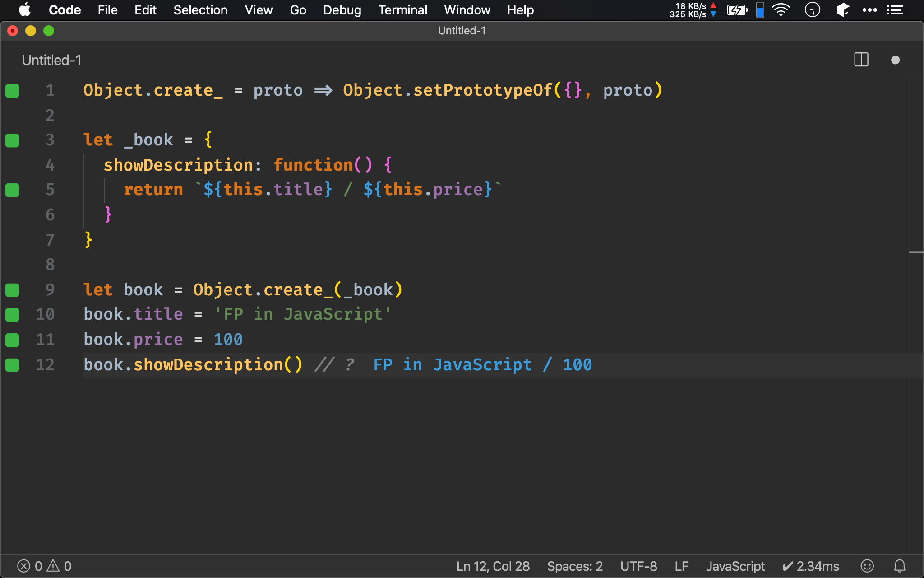Viewport: 924px width, 578px height.
Task: Click the green coverage marker on line 9
Action: (x=12, y=290)
